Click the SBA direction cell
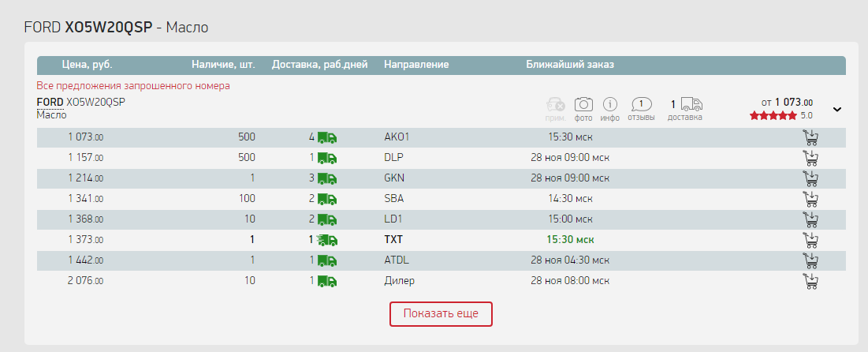Viewport: 868px width, 352px height. coord(393,199)
